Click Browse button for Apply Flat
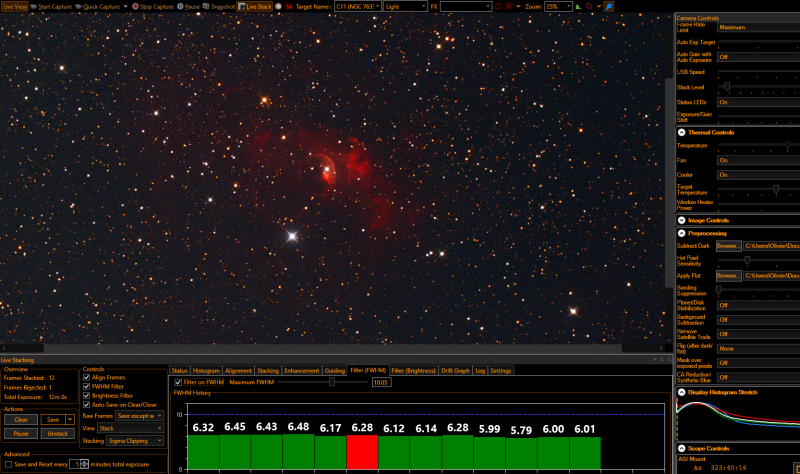This screenshot has height=474, width=800. click(729, 276)
